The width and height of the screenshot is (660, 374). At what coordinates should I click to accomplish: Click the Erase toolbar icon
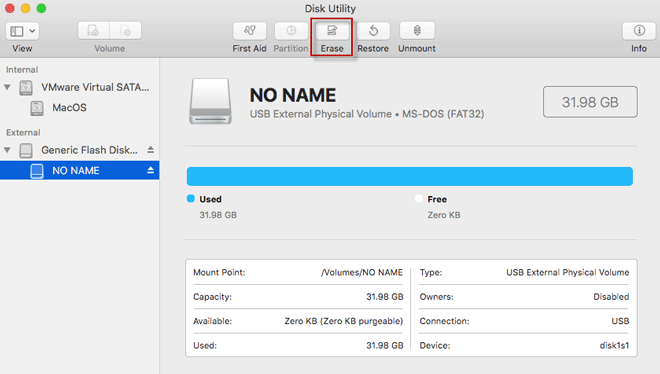[332, 31]
